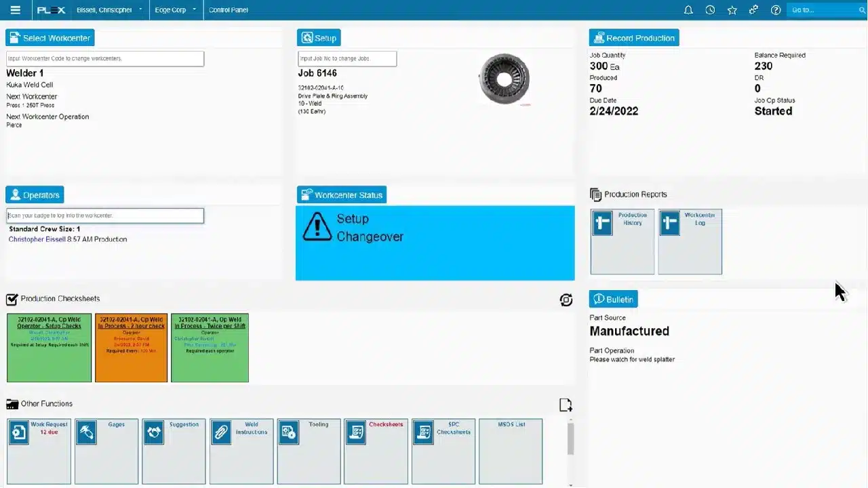Click the Production Checksheets checkbox icon
The height and width of the screenshot is (488, 868).
12,299
